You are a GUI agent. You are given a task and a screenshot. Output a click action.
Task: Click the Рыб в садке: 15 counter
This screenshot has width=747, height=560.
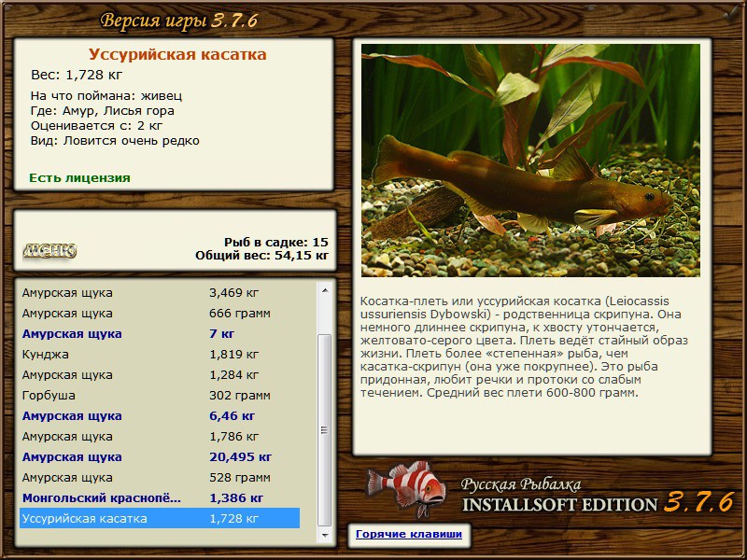click(276, 242)
